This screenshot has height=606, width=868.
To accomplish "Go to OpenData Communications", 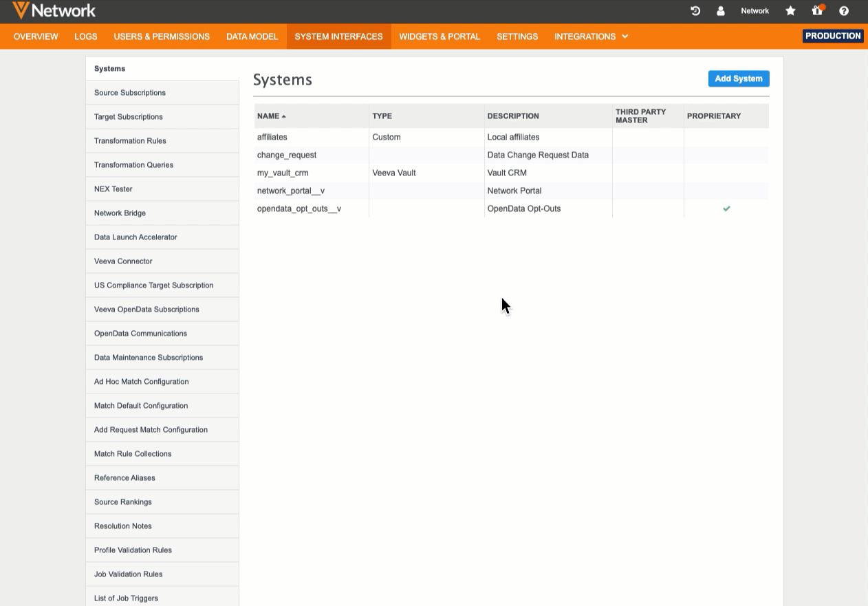I will 162,334.
